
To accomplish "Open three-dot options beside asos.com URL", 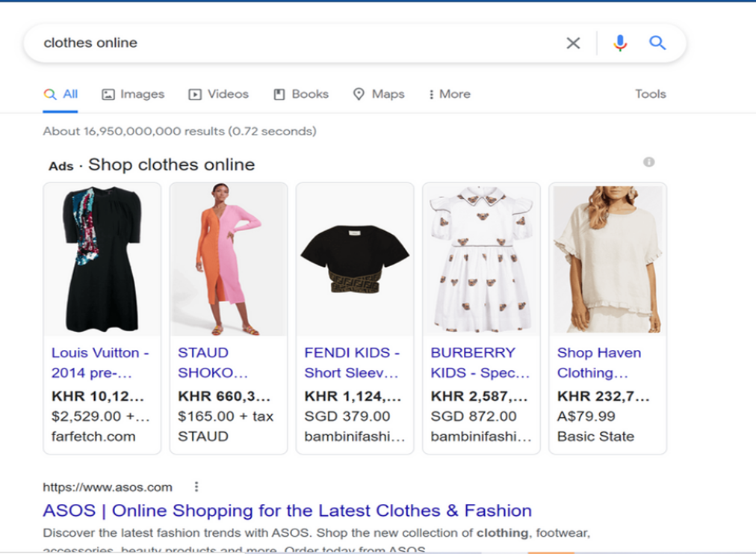I will pos(196,487).
